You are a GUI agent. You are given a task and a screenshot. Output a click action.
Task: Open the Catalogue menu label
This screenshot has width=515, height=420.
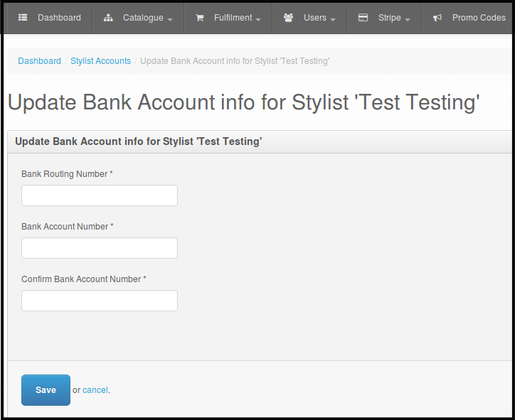click(x=143, y=18)
